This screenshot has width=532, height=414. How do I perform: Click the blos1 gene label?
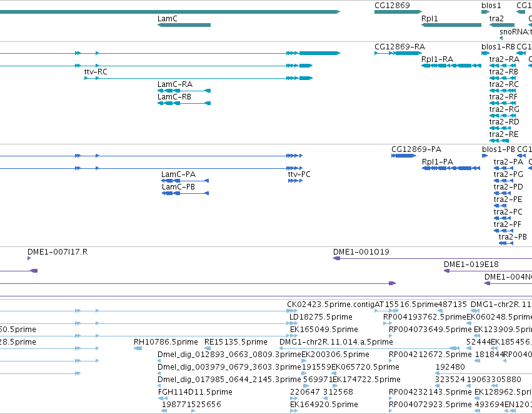491,6
